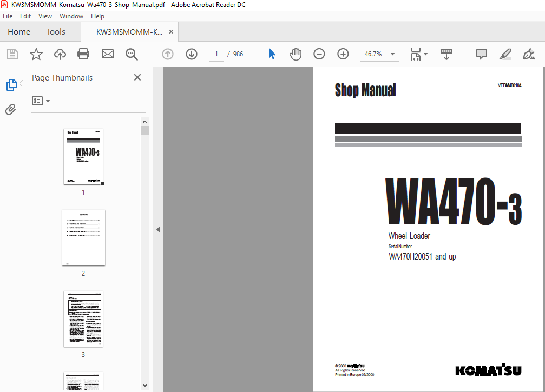The image size is (545, 392).
Task: Click the thumbnail page label 2
Action: 83,274
